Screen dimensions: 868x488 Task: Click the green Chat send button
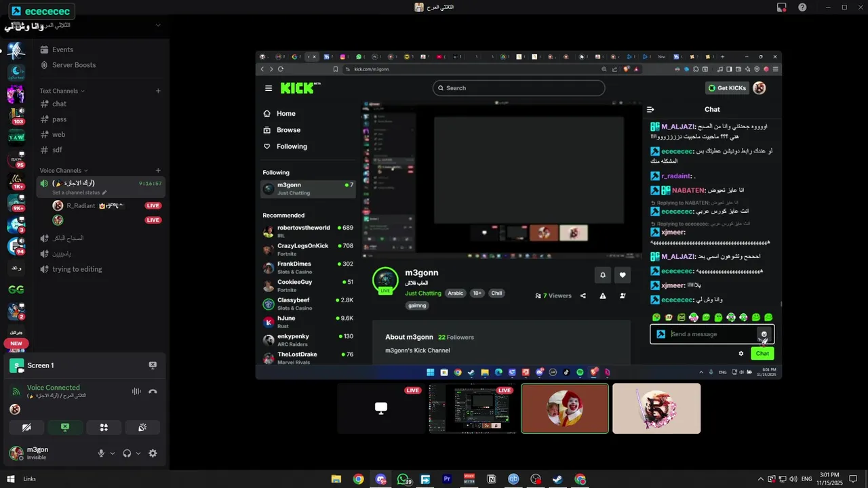click(762, 354)
